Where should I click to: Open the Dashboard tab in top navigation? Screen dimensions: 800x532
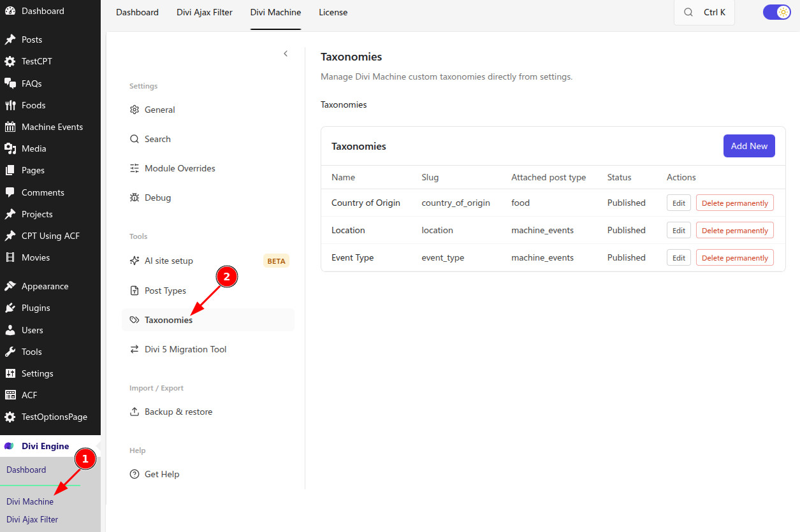[x=137, y=12]
